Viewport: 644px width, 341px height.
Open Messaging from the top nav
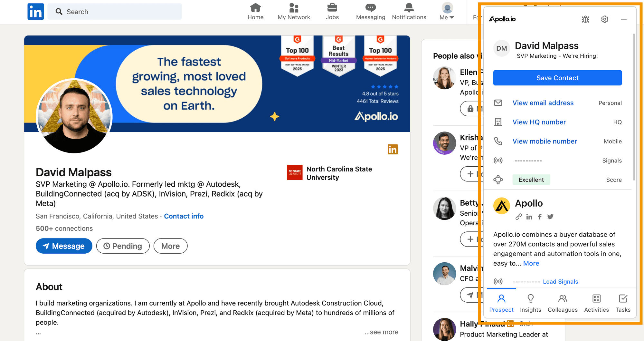click(x=371, y=12)
